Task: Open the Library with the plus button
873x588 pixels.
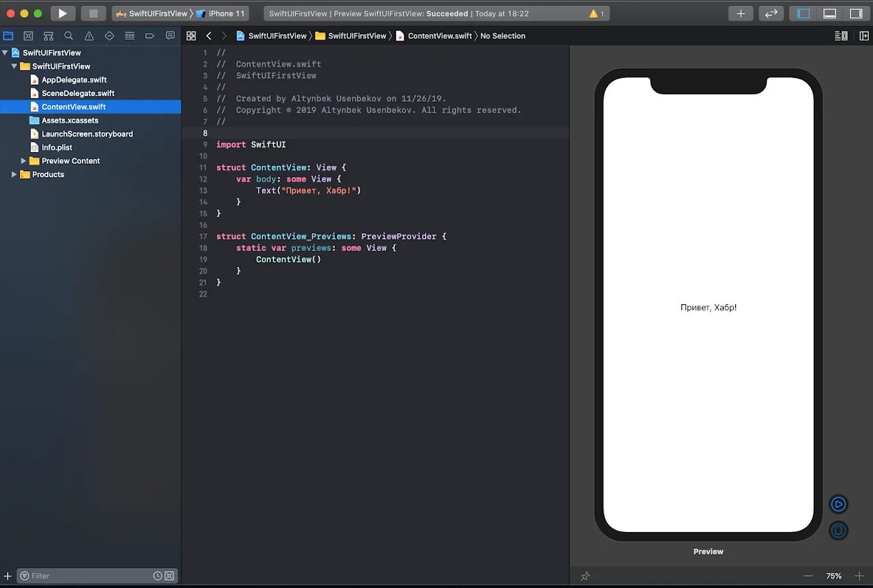Action: (x=741, y=14)
